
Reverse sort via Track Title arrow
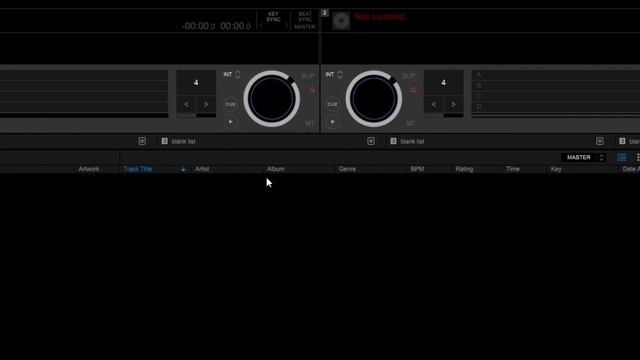tap(183, 169)
